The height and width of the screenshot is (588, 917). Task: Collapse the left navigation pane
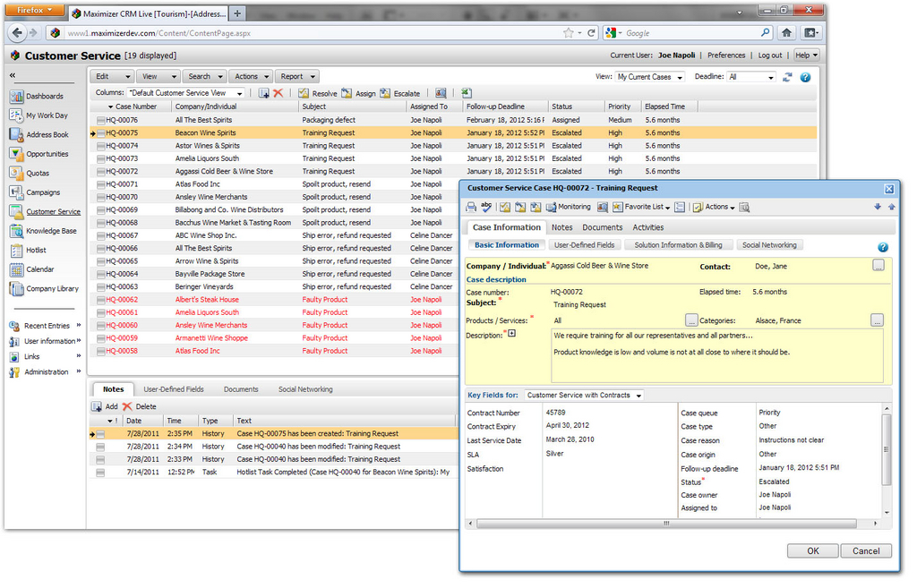[x=13, y=75]
